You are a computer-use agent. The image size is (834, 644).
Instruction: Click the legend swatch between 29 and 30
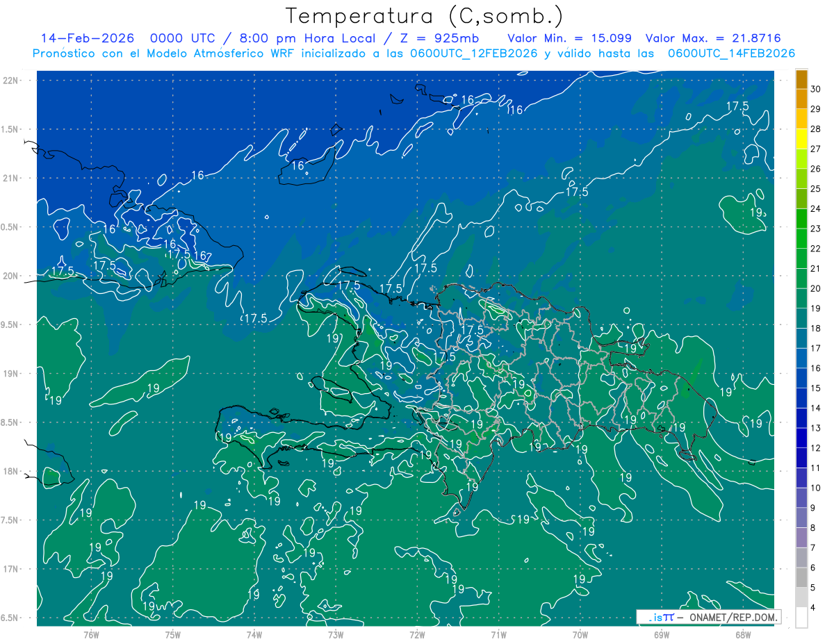801,99
